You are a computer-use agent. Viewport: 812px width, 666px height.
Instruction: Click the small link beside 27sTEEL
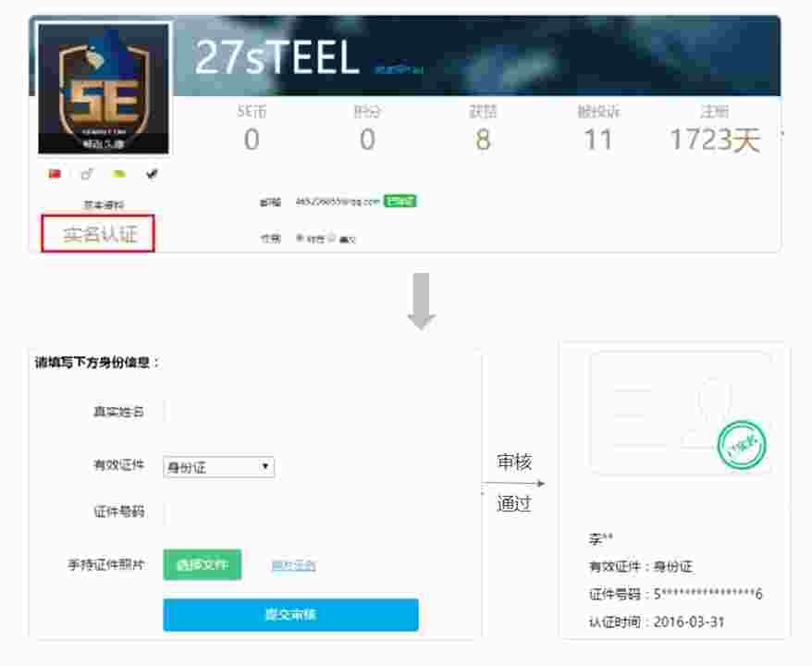click(399, 68)
